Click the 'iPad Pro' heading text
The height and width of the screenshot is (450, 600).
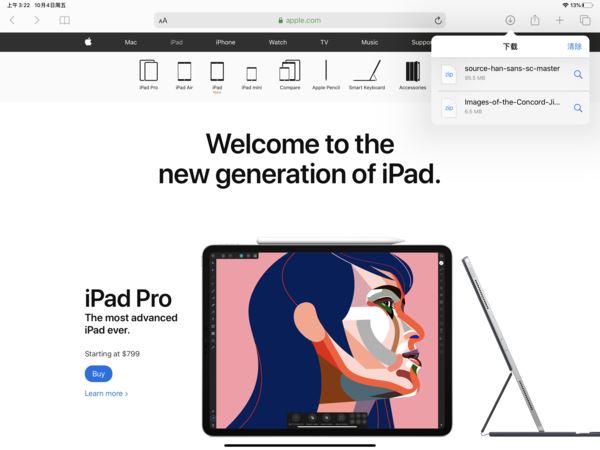pyautogui.click(x=128, y=298)
